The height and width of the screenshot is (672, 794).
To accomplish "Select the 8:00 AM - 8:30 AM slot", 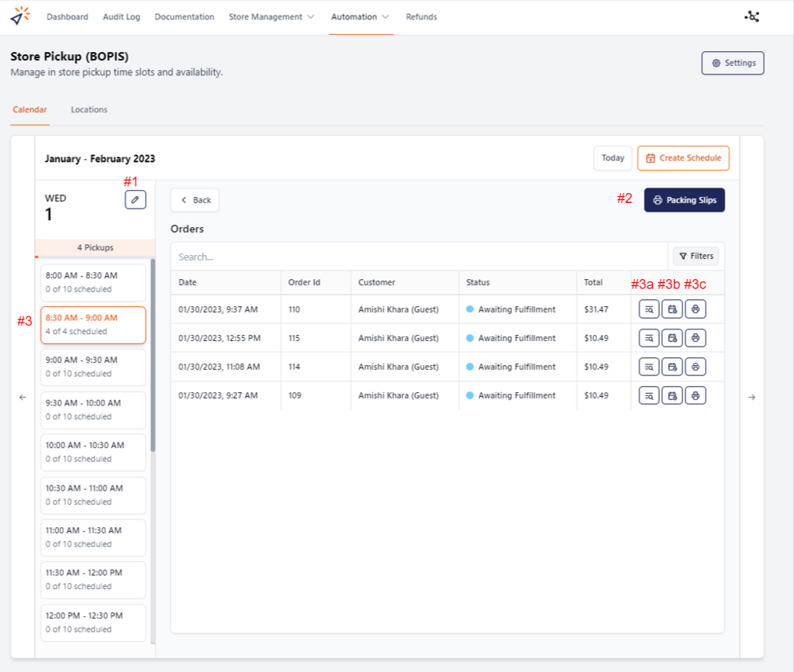I will (x=93, y=282).
